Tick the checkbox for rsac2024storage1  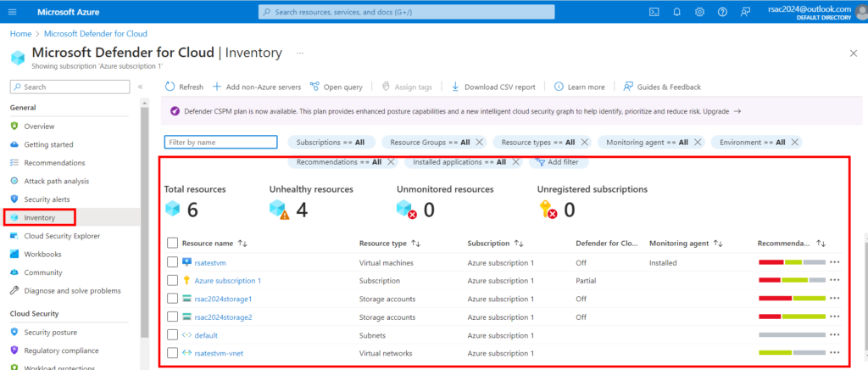tap(172, 299)
